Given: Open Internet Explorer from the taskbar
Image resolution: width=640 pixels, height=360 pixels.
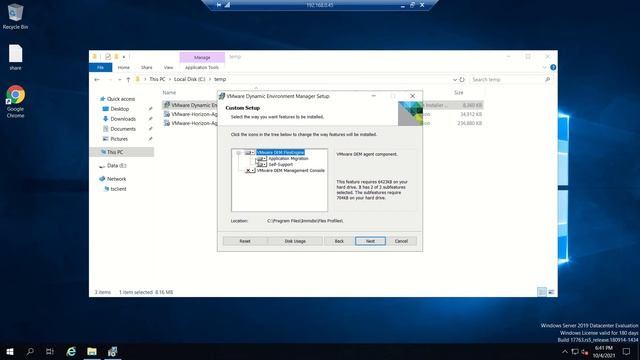Looking at the screenshot, I should click(x=71, y=351).
